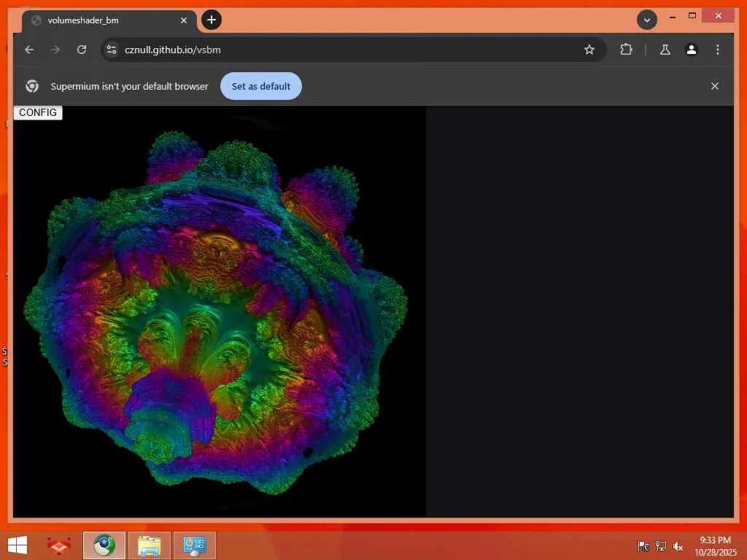Image resolution: width=747 pixels, height=560 pixels.
Task: Go back to previous page
Action: coord(29,50)
